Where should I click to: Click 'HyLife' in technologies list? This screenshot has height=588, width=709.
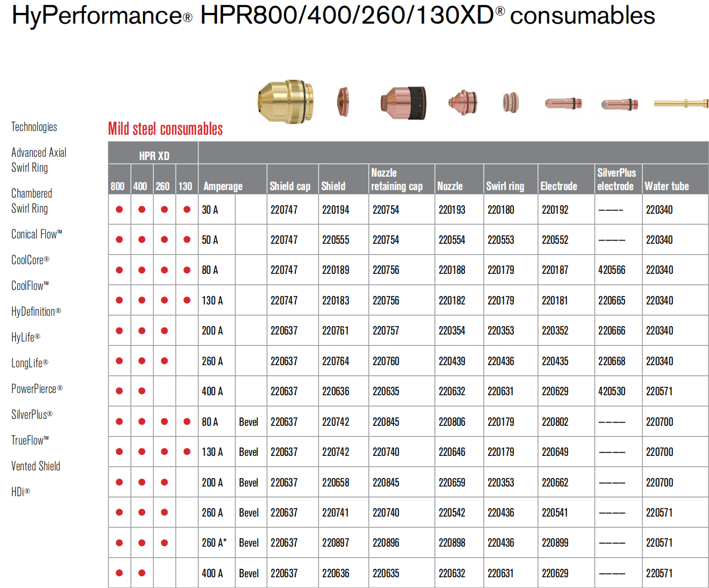26,337
